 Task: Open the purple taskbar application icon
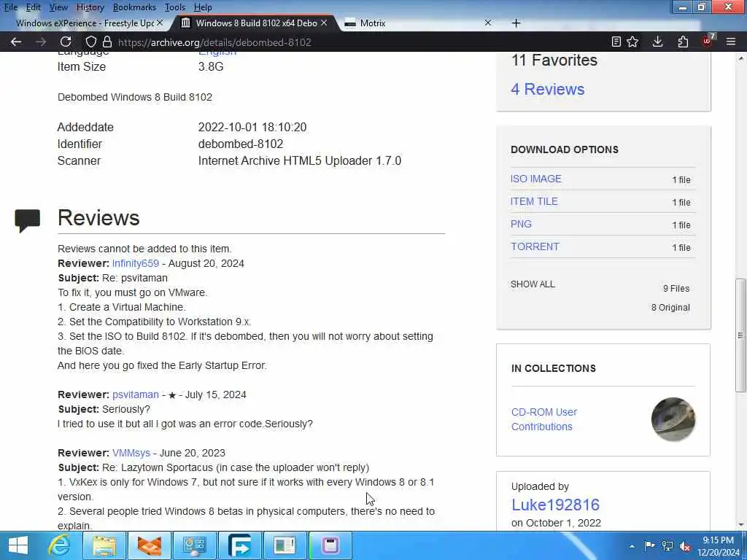click(330, 545)
